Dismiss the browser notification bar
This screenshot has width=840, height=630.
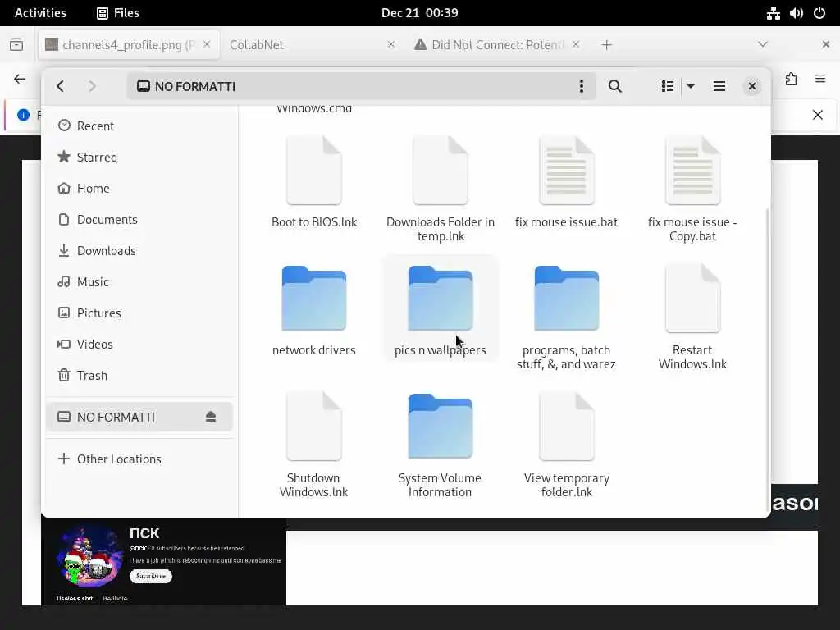point(818,115)
